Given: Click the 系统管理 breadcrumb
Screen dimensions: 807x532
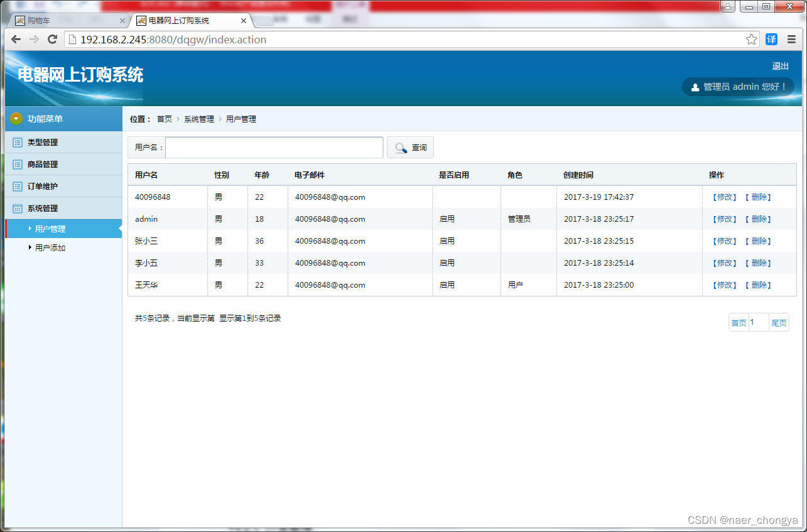Looking at the screenshot, I should pos(199,119).
